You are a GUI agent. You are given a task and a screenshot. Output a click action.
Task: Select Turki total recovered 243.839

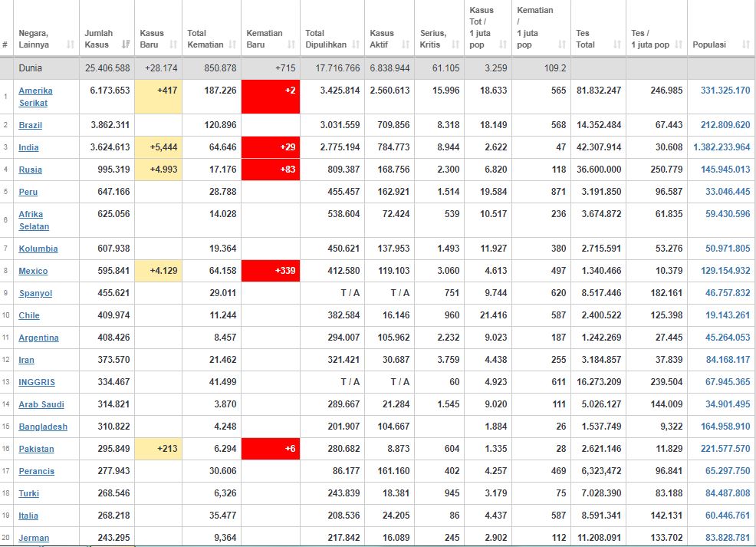343,493
